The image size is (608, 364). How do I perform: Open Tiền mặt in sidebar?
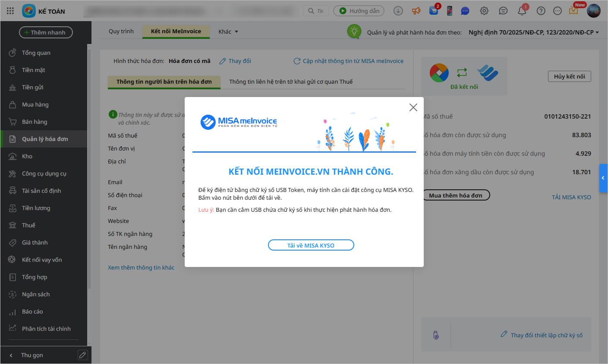click(44, 70)
